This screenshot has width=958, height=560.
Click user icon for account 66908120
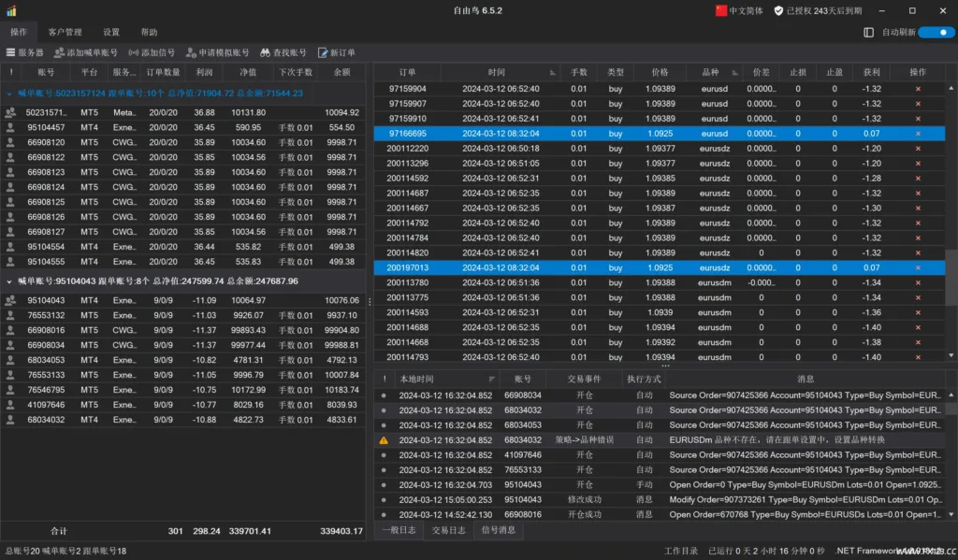pyautogui.click(x=10, y=142)
